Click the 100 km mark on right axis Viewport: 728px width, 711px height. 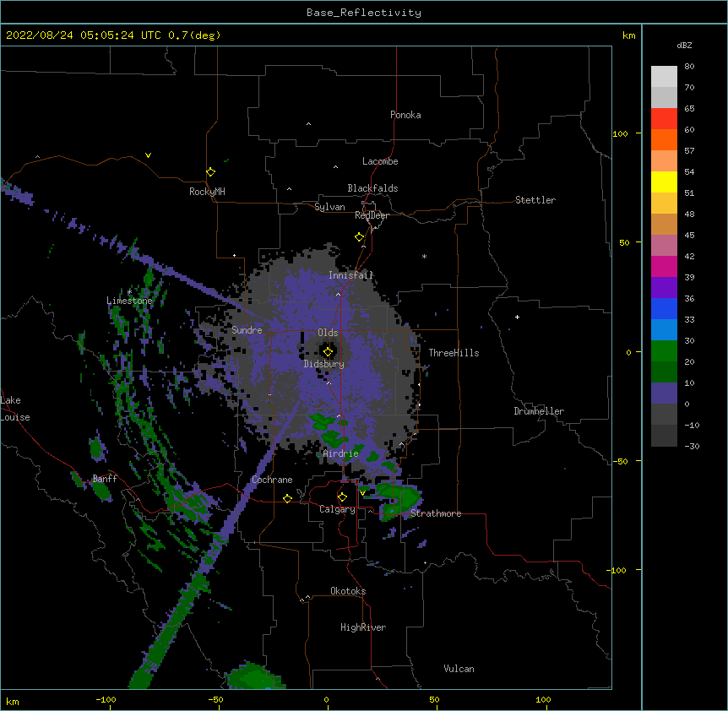coord(620,133)
